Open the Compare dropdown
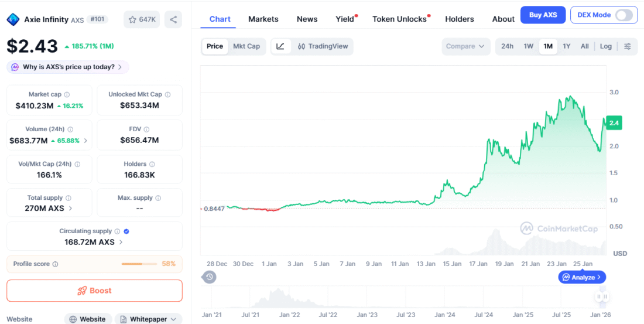Screen dimensions: 644x324 pos(465,46)
